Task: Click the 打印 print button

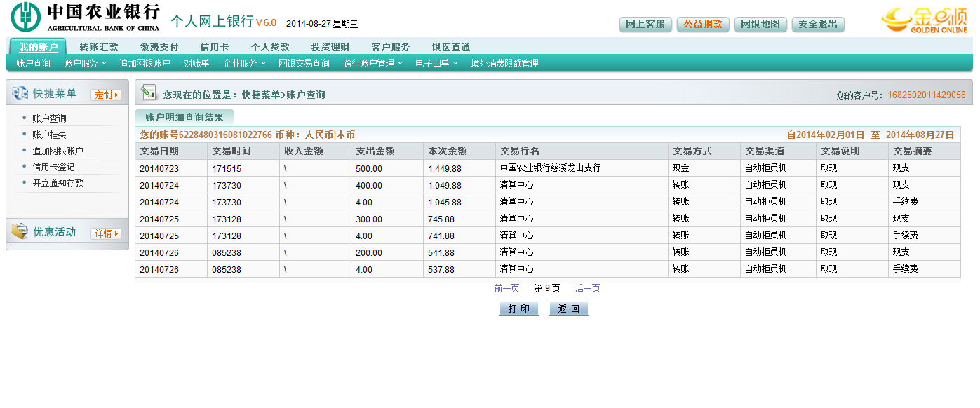Action: tap(519, 308)
